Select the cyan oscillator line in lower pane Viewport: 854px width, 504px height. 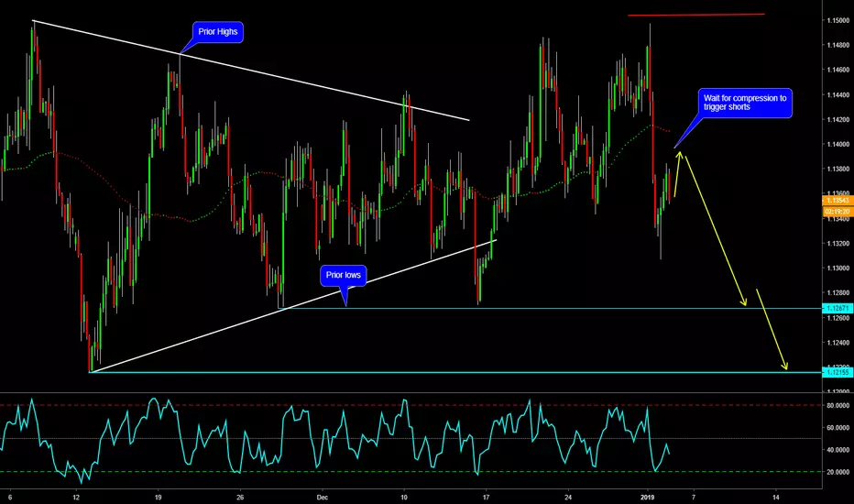coord(334,440)
